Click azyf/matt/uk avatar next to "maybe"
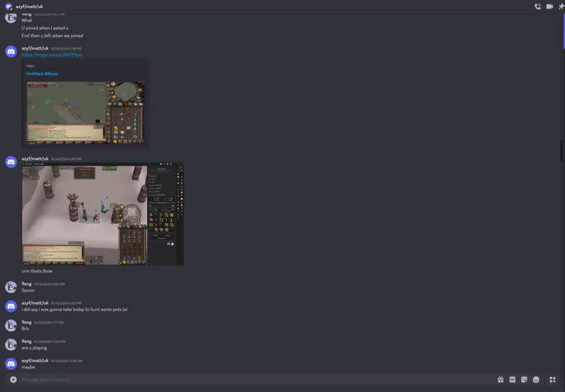Screen dimensions: 565x392 click(x=11, y=364)
